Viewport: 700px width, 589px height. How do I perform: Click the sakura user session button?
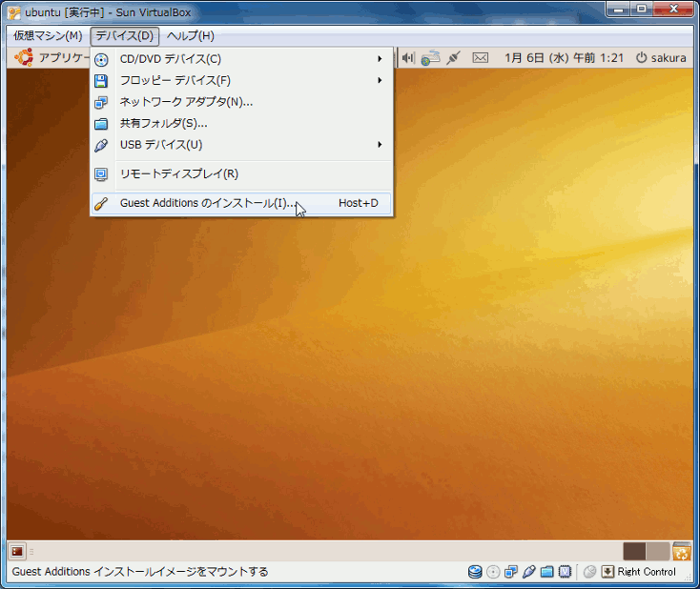click(661, 58)
